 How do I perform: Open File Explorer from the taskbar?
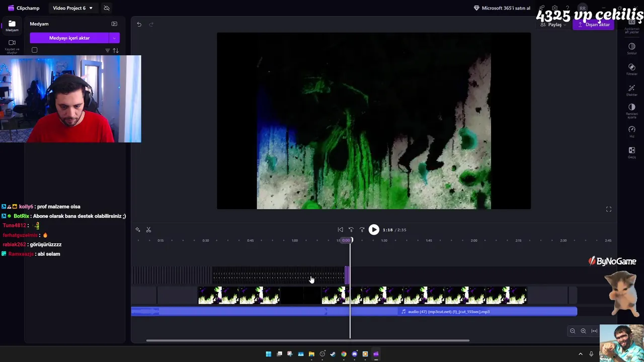[311, 354]
